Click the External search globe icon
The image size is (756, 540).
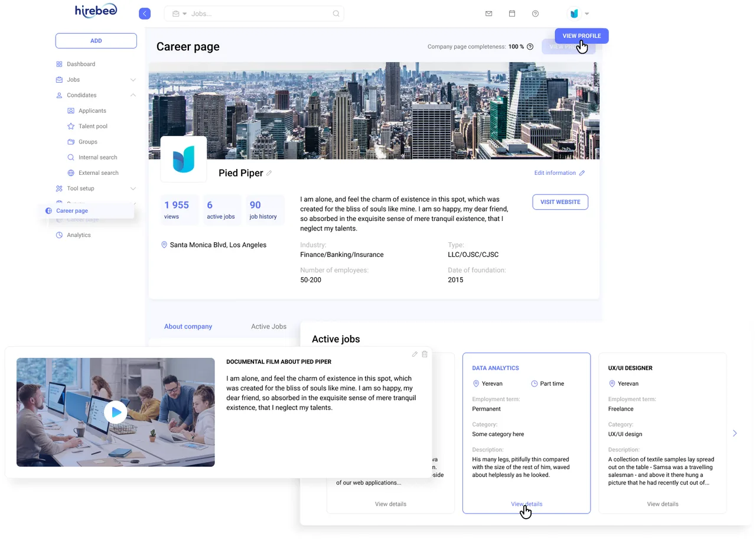click(x=71, y=173)
